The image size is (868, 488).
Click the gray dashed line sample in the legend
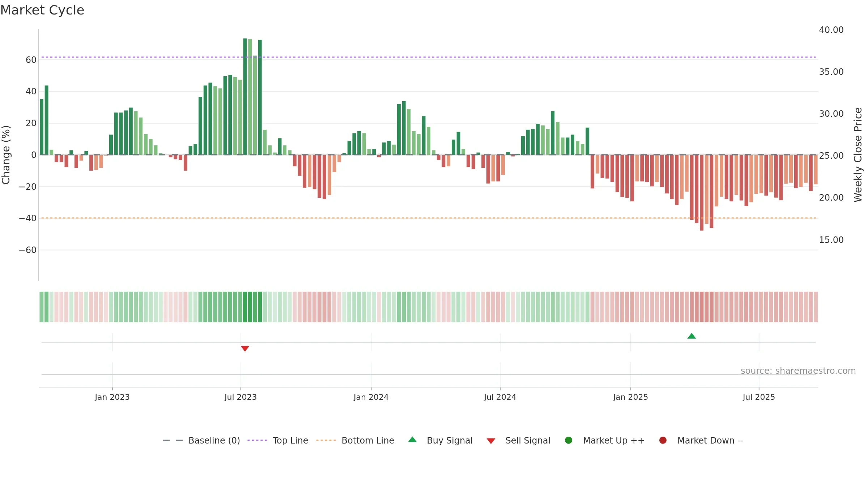173,440
